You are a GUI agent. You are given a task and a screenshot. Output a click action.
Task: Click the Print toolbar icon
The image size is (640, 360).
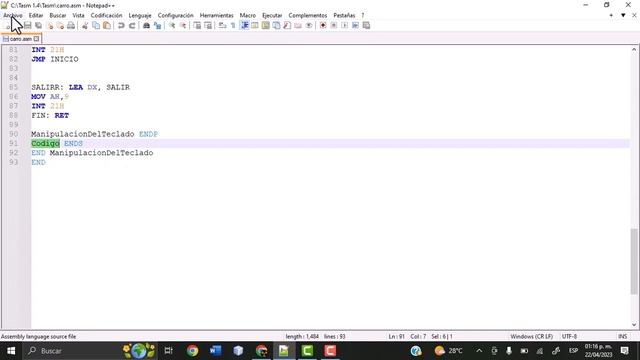click(71, 25)
